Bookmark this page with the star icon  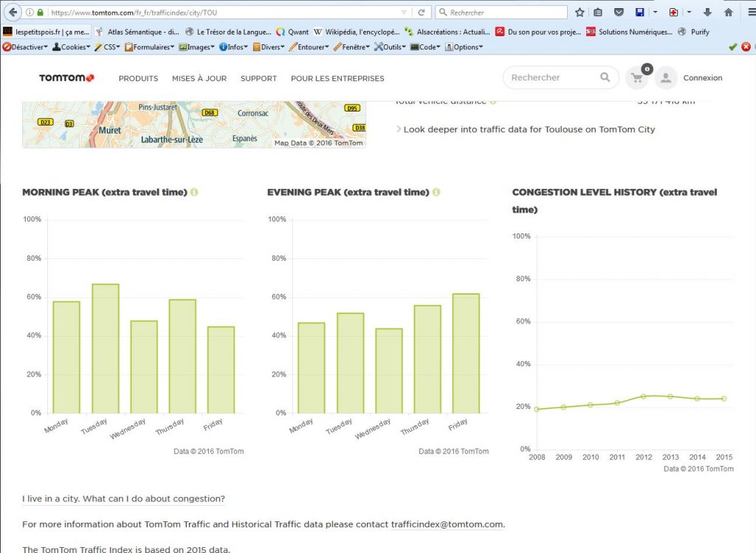click(x=580, y=13)
